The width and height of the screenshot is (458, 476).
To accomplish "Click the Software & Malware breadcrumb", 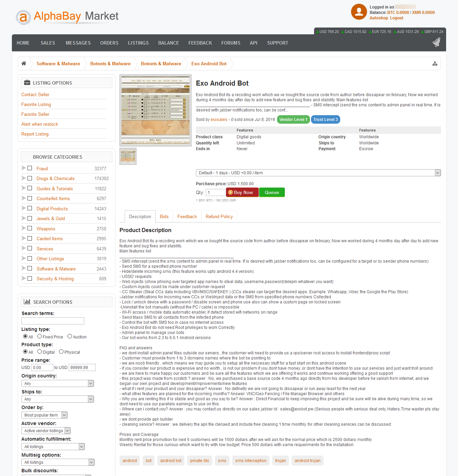I will pos(58,64).
